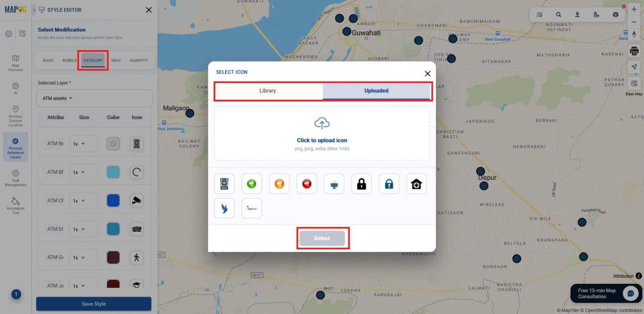Open the AI tool in the sidebar
The width and height of the screenshot is (644, 314).
point(16,87)
